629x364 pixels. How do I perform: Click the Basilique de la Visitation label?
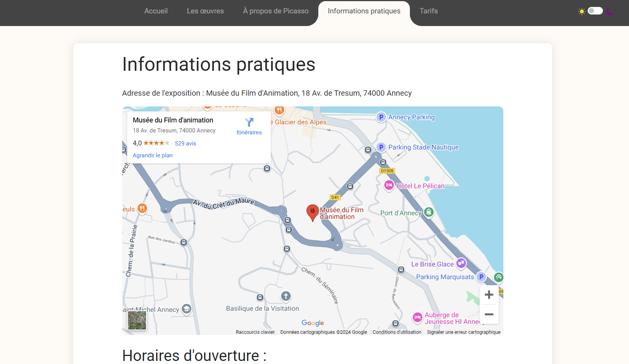262,309
